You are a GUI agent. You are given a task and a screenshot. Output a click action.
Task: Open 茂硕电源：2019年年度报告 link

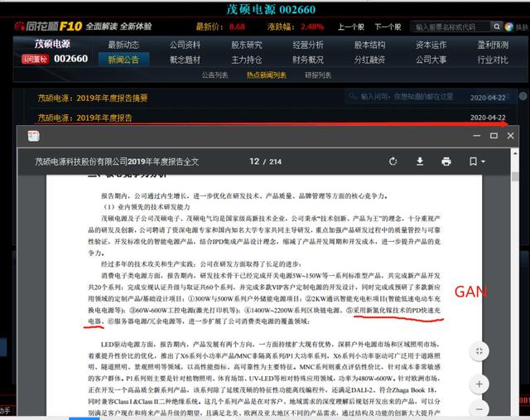(84, 118)
